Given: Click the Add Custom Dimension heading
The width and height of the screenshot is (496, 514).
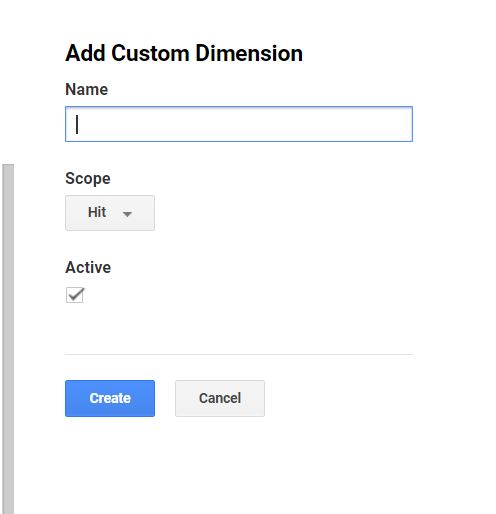Looking at the screenshot, I should [184, 53].
